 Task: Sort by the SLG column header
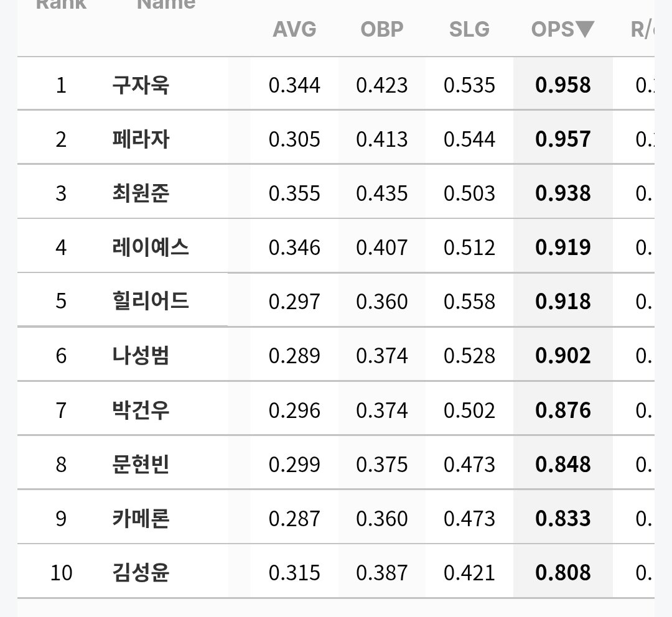(469, 29)
